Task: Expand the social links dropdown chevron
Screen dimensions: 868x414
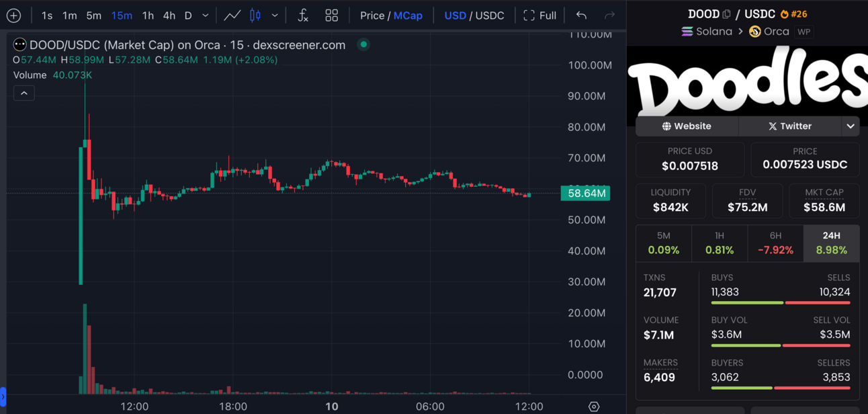Action: click(851, 126)
